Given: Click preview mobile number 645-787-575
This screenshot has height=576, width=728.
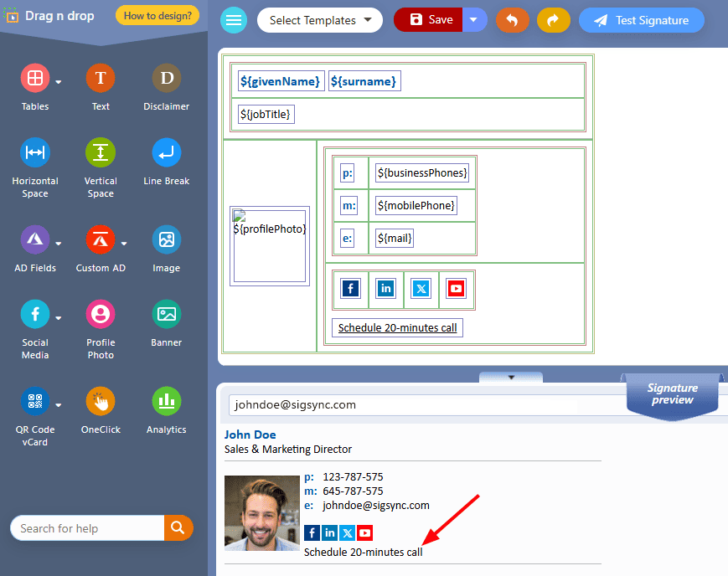Looking at the screenshot, I should 353,491.
